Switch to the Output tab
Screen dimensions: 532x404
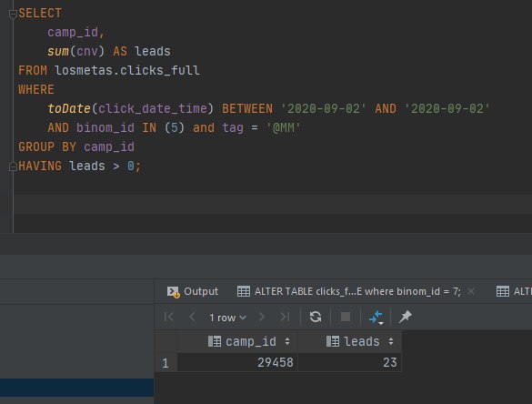point(193,291)
